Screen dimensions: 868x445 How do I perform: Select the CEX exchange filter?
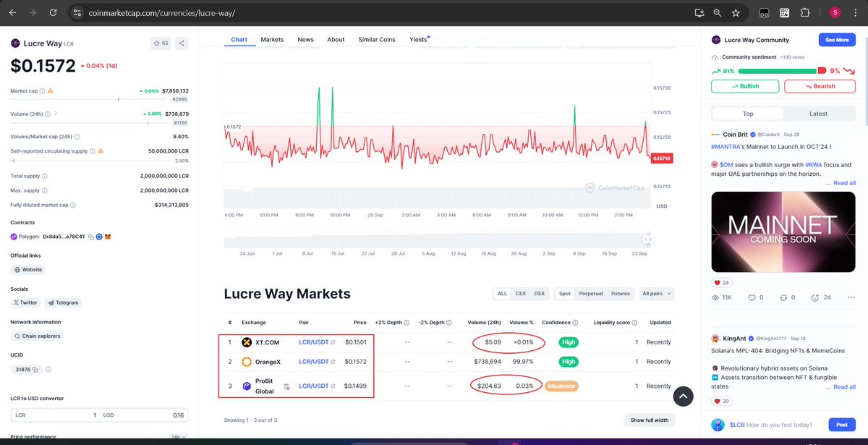[521, 294]
